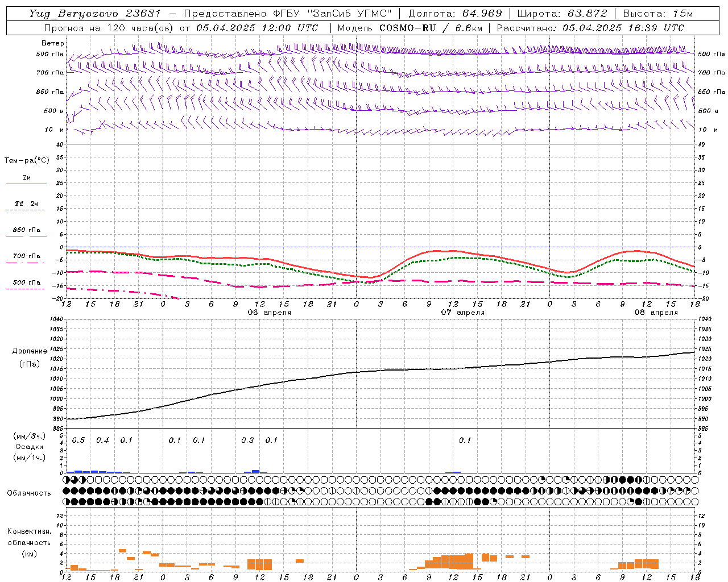Click the "Конвективн." convective cloud label
The width and height of the screenshot is (728, 582).
(x=29, y=531)
